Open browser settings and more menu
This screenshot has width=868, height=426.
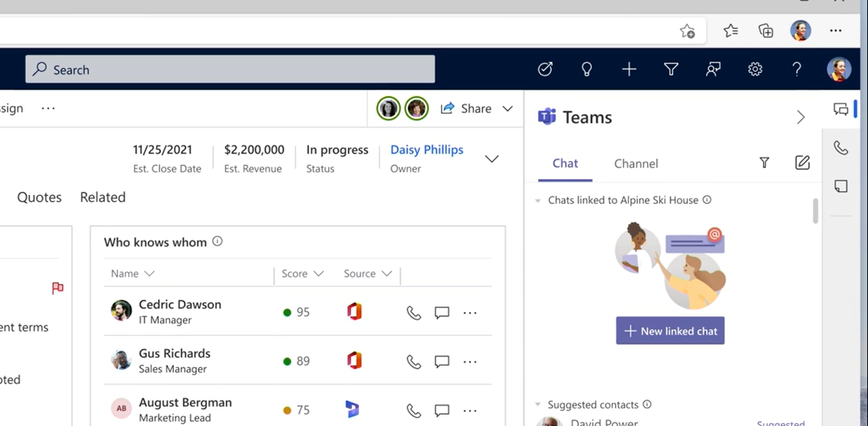[836, 30]
